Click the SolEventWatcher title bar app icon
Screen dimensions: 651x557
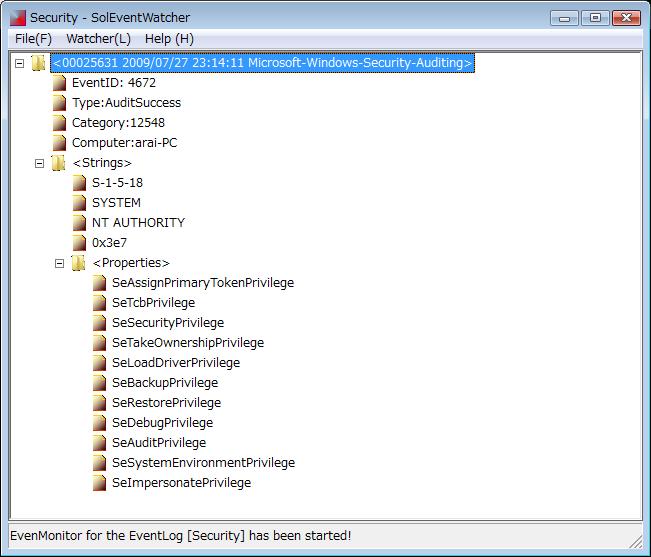[x=17, y=17]
